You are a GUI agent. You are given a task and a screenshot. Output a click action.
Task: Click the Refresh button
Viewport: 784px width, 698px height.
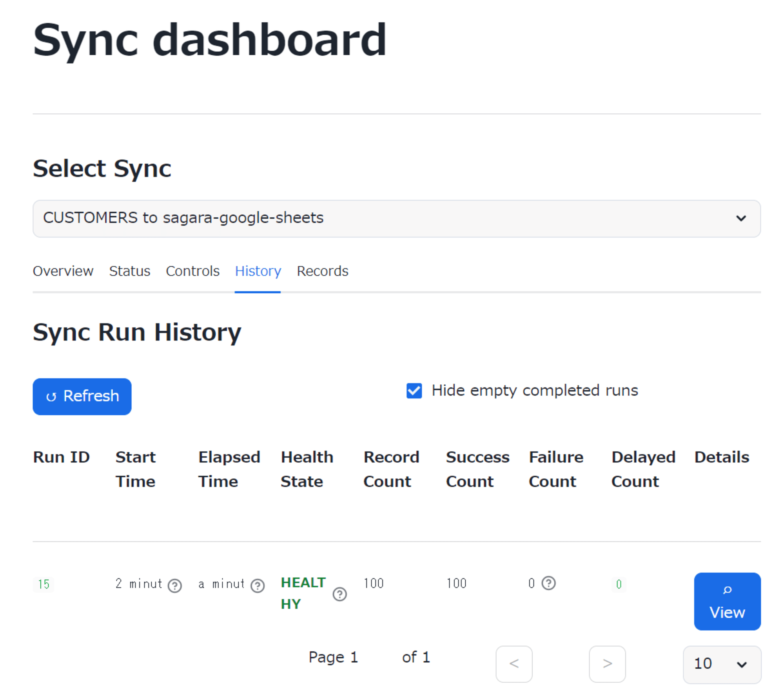(x=82, y=396)
